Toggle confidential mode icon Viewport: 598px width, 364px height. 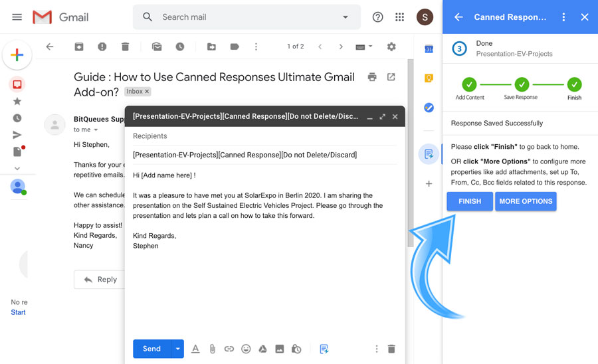point(296,349)
